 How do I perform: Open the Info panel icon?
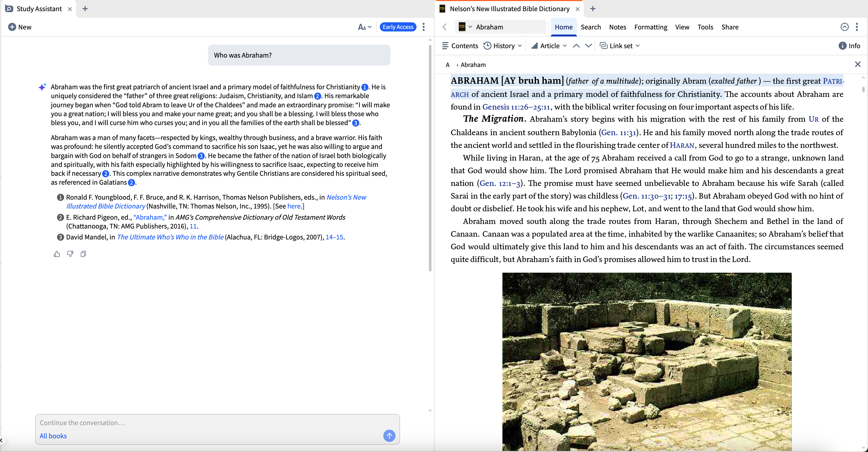(x=849, y=46)
